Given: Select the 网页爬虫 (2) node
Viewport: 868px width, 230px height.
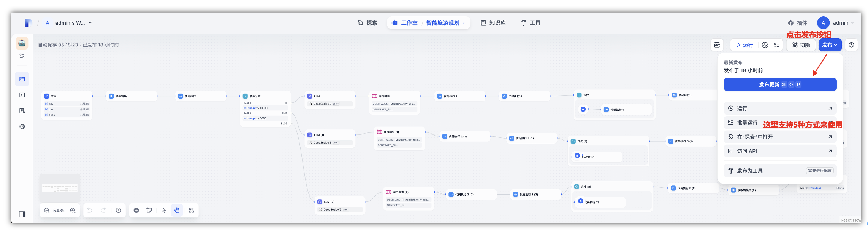Looking at the screenshot, I should [409, 198].
